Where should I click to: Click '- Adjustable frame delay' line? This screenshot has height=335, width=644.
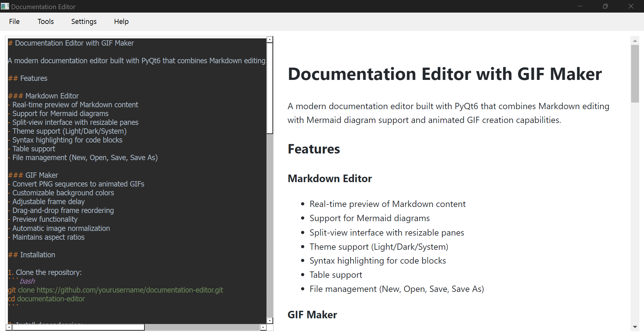[46, 202]
